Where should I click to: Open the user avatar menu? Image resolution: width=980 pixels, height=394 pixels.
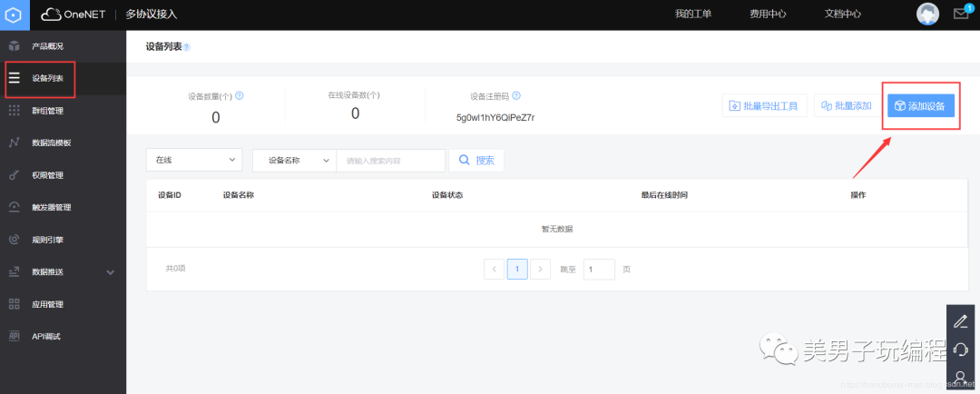click(927, 15)
